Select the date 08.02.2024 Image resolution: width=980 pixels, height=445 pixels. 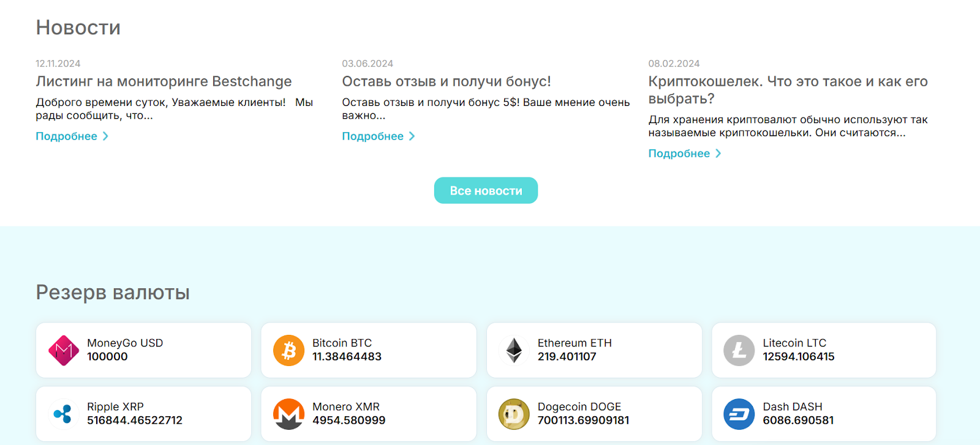click(674, 64)
